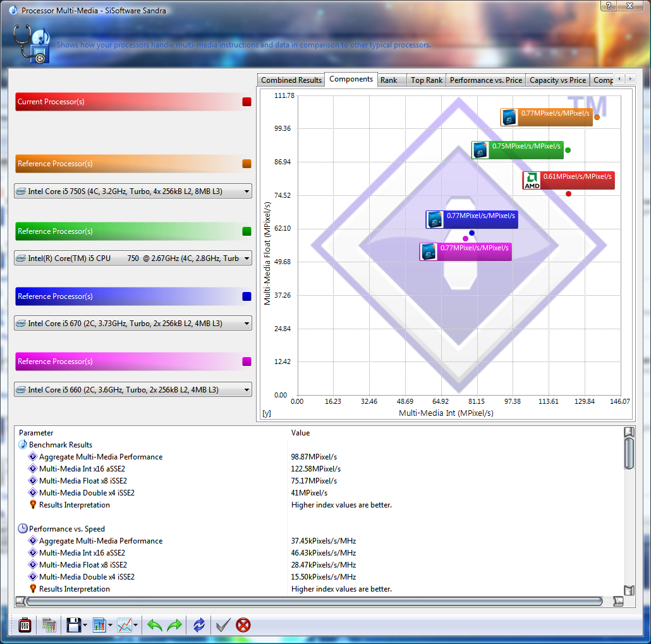The height and width of the screenshot is (644, 651).
Task: Click the Value column header
Action: pos(301,433)
